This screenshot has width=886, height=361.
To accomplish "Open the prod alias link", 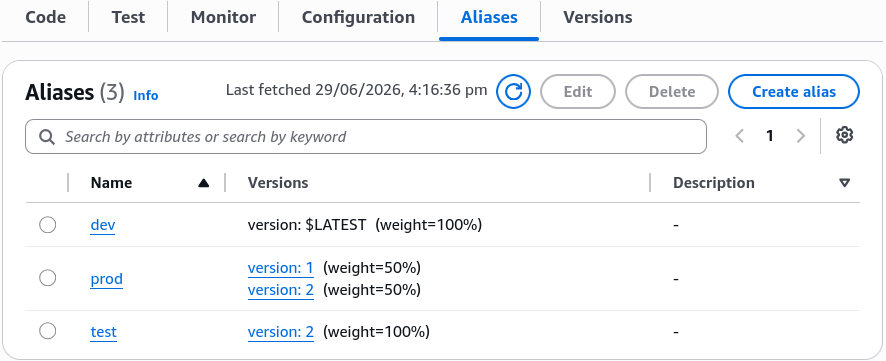I will [x=106, y=279].
